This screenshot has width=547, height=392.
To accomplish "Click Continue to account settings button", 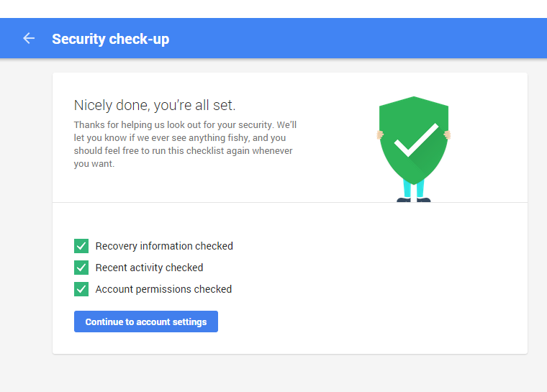I will click(x=146, y=322).
